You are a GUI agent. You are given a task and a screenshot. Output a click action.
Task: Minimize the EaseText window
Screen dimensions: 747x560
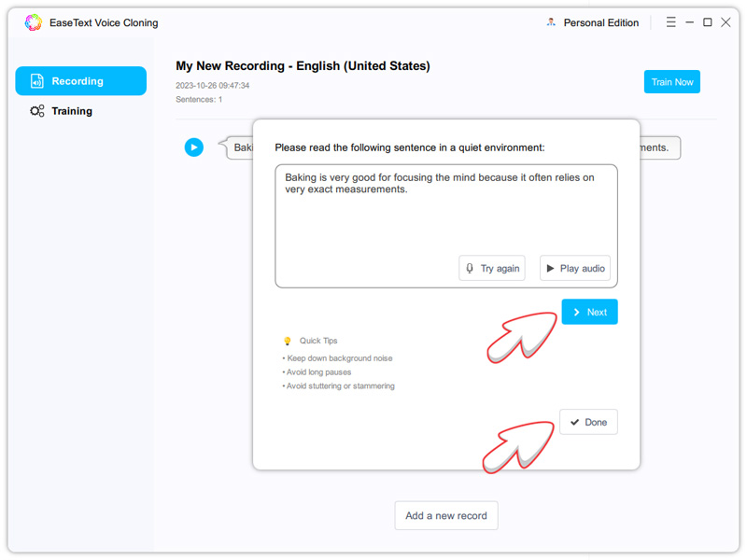coord(689,22)
